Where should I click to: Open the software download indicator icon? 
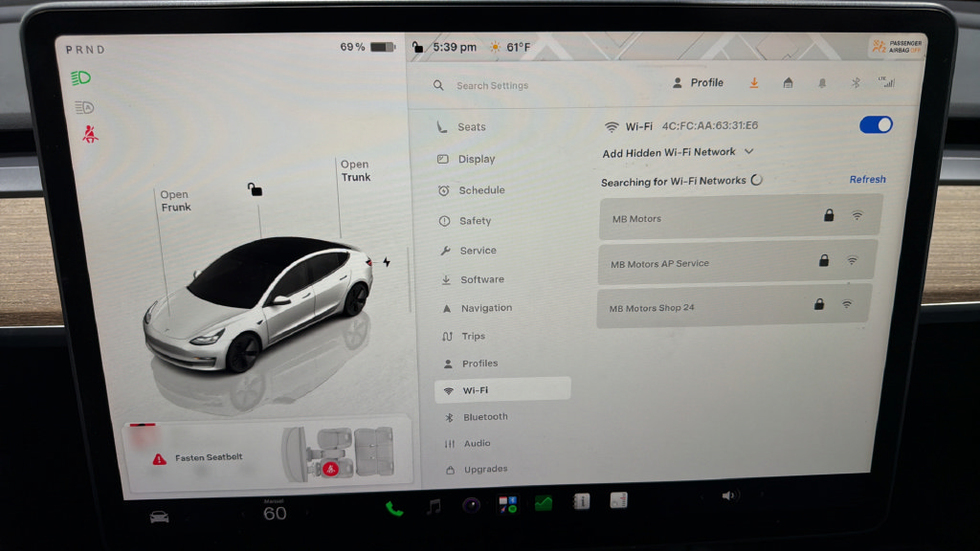[x=754, y=82]
